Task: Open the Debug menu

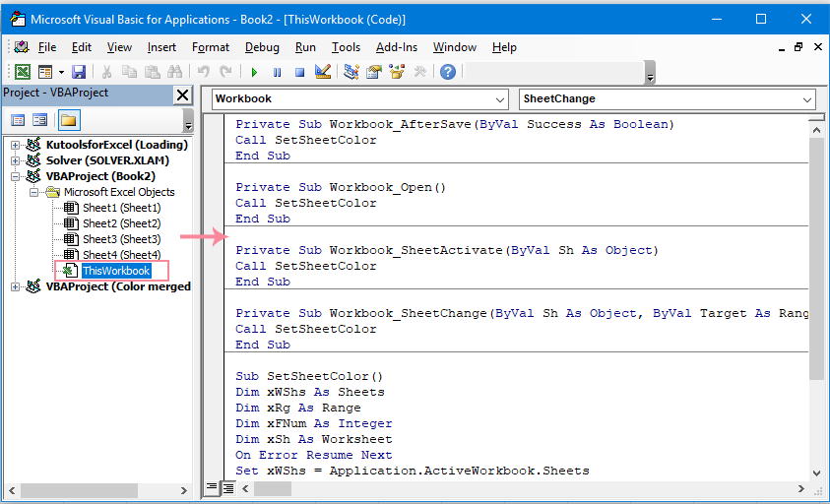Action: tap(262, 47)
